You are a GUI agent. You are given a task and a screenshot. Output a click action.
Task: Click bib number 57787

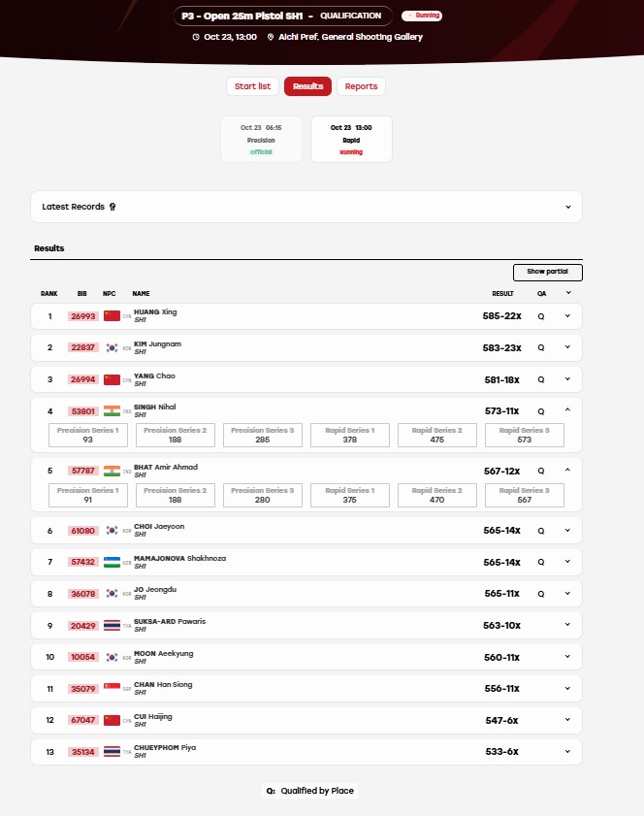(83, 471)
